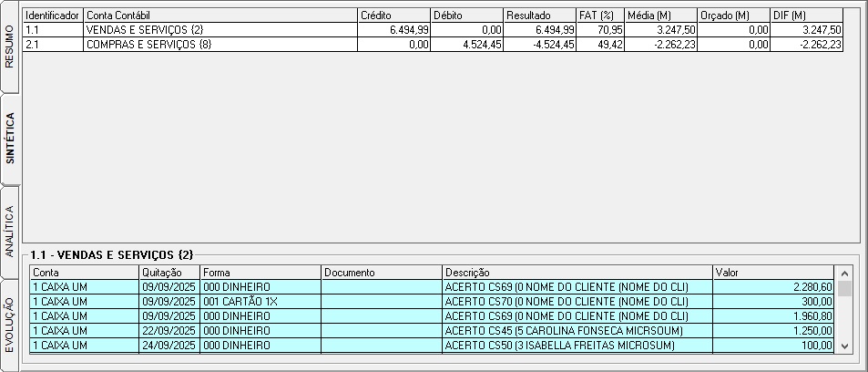Click the Débito column header
Image resolution: width=868 pixels, height=372 pixels.
466,15
